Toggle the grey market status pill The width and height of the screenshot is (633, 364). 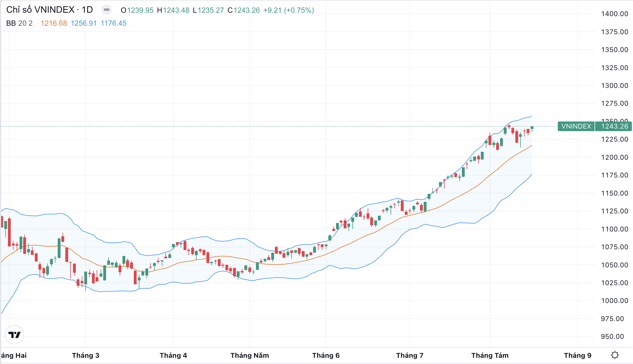click(x=107, y=10)
